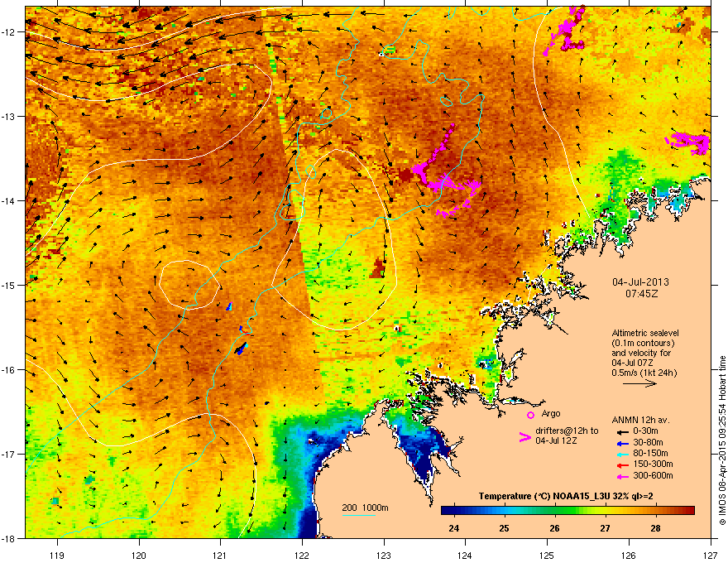This screenshot has height=563, width=728.
Task: Click the dark blue end of the temperature colorbar
Action: (x=448, y=510)
